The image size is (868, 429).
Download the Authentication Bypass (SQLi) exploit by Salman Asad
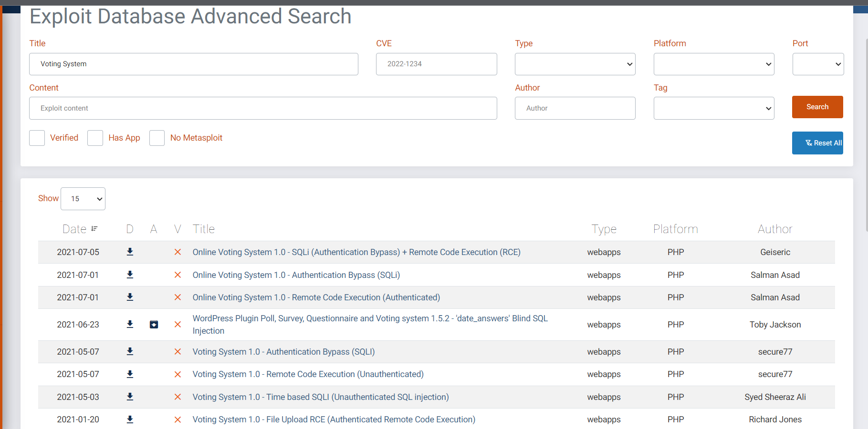click(x=130, y=275)
